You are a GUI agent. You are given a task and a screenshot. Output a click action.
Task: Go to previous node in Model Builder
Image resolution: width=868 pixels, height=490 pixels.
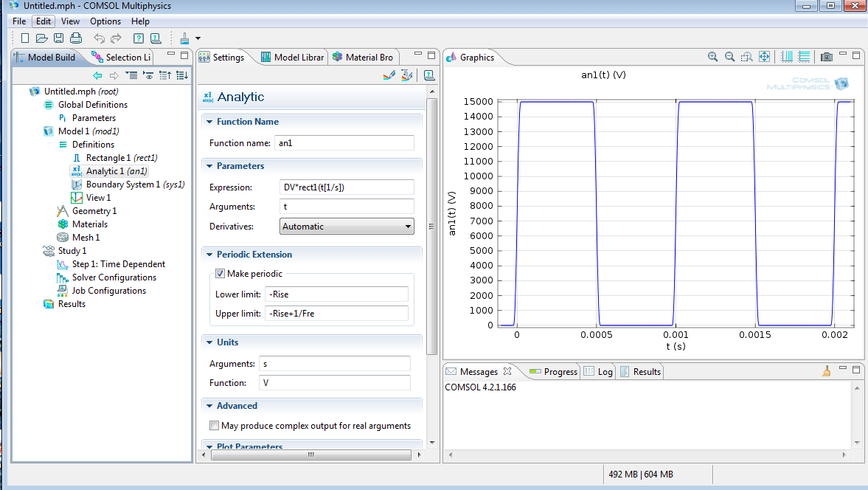coord(97,75)
